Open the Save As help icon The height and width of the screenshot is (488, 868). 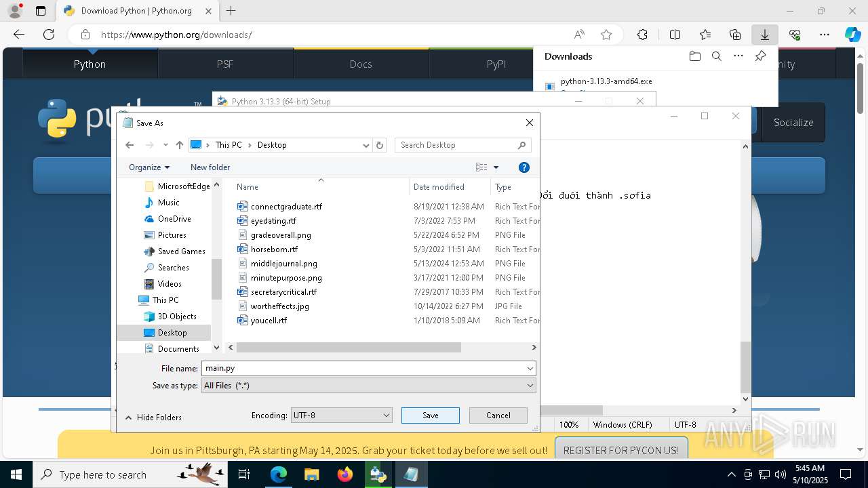click(524, 167)
